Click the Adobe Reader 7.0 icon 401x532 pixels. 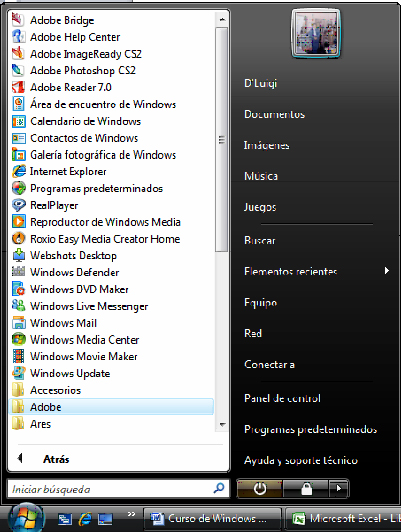click(18, 87)
